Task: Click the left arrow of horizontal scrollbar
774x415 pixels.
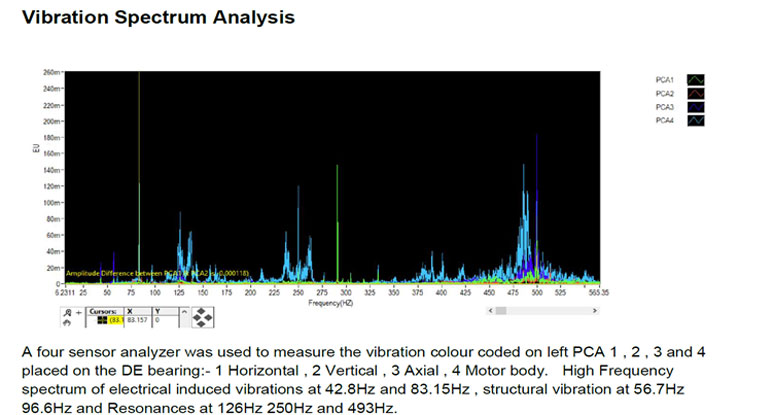Action: (490, 310)
